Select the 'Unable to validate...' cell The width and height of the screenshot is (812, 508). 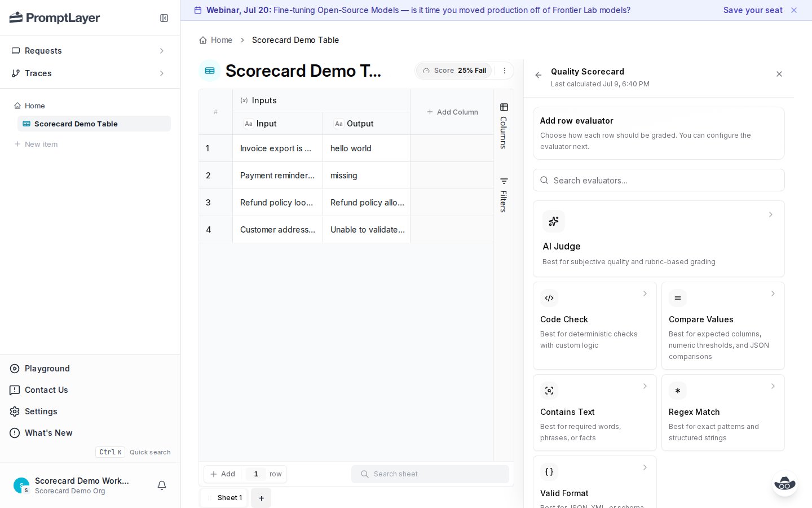pyautogui.click(x=367, y=230)
